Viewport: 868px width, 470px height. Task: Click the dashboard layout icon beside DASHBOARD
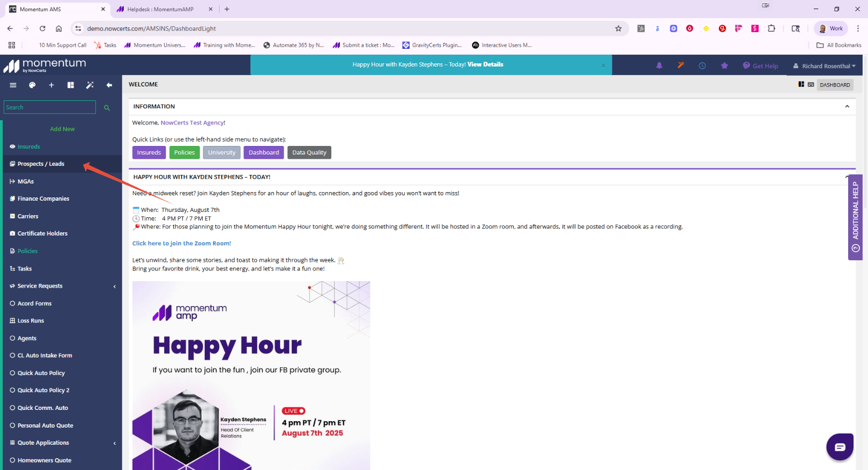(x=801, y=84)
